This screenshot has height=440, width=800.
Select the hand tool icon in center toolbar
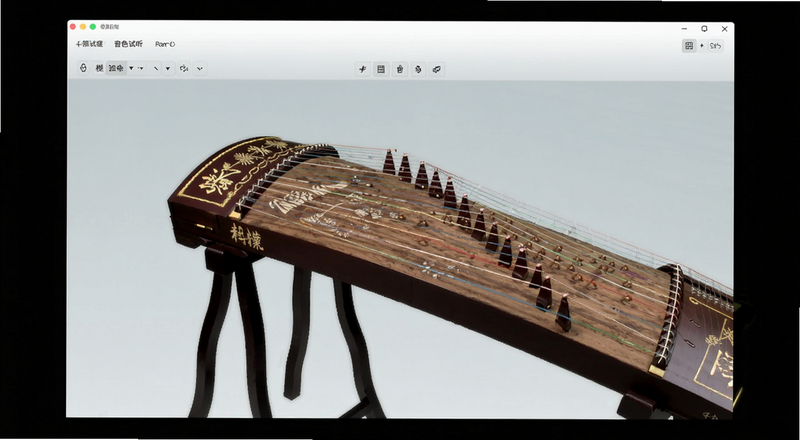click(400, 69)
